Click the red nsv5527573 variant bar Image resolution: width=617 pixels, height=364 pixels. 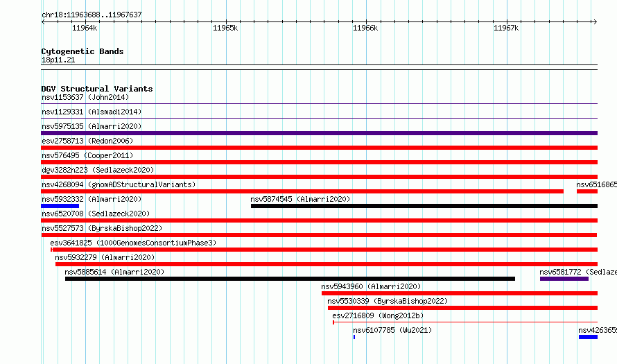point(319,235)
